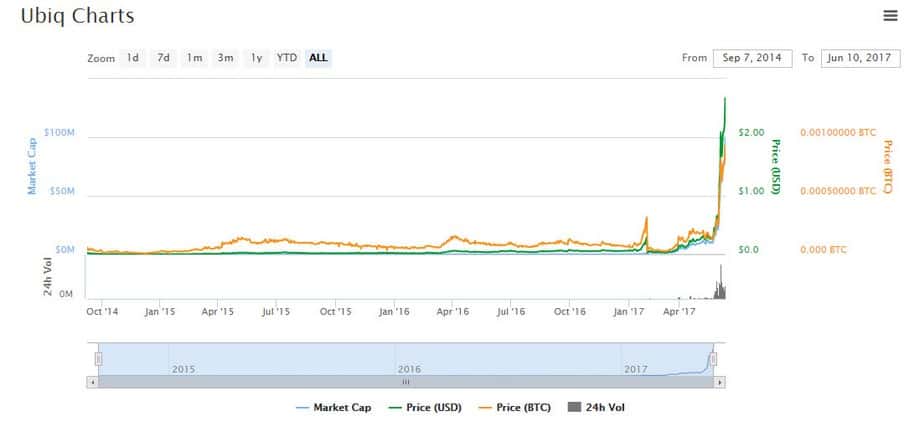Select the YTD zoom option
Screen dimensions: 920x422
coord(287,58)
